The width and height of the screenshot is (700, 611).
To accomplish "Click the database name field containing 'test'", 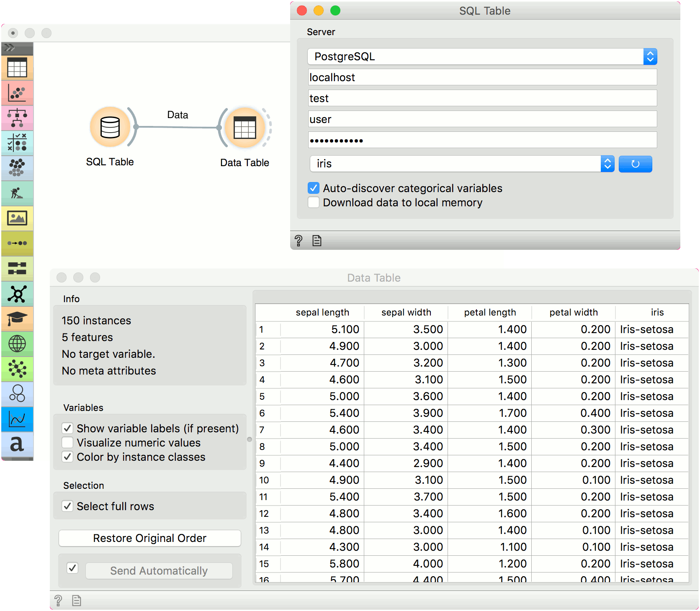I will click(482, 98).
